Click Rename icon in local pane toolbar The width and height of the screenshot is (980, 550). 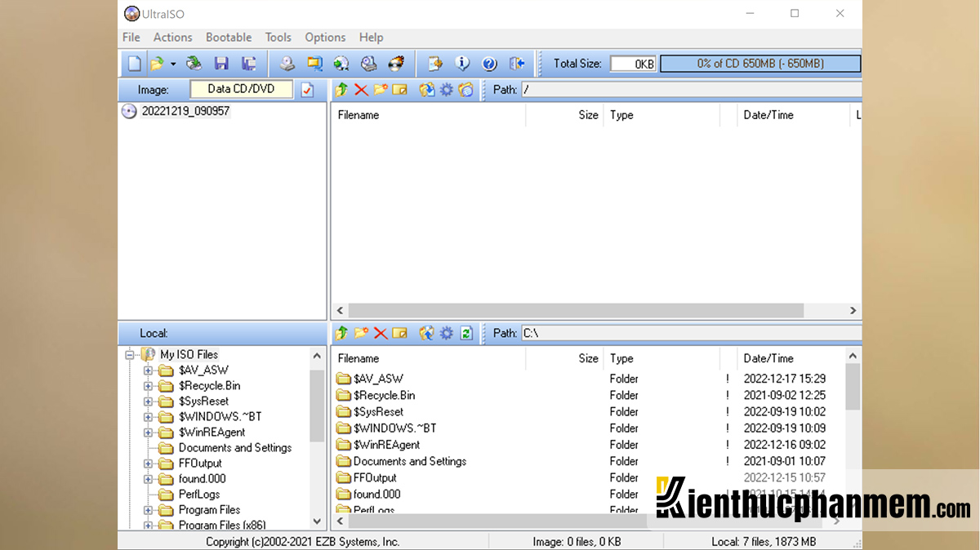pos(399,333)
